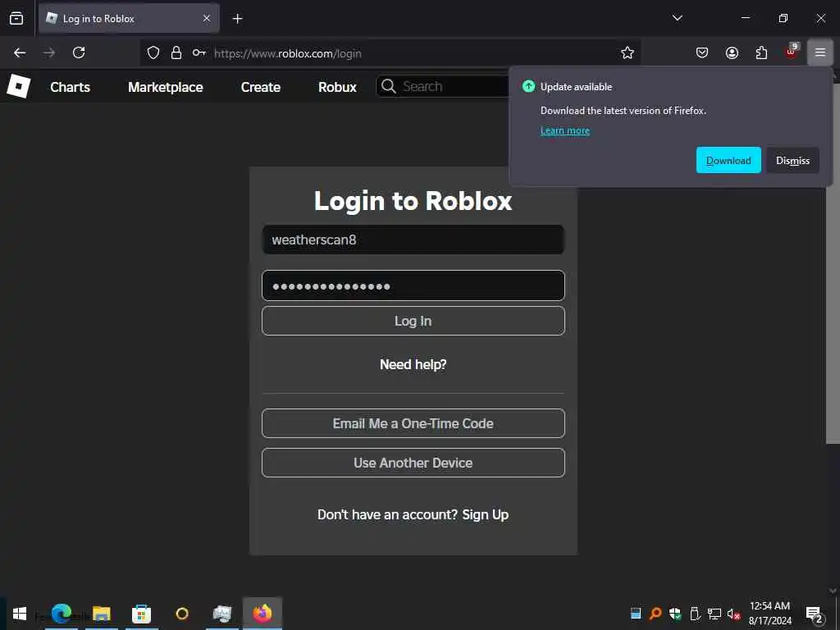840x630 pixels.
Task: Open the Sign Up link
Action: [x=486, y=514]
